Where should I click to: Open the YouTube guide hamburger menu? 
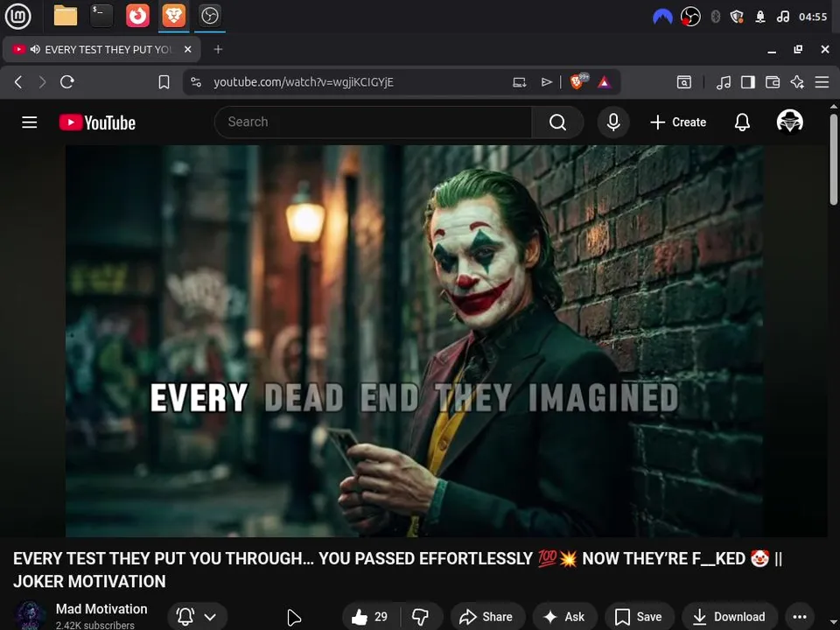(30, 122)
